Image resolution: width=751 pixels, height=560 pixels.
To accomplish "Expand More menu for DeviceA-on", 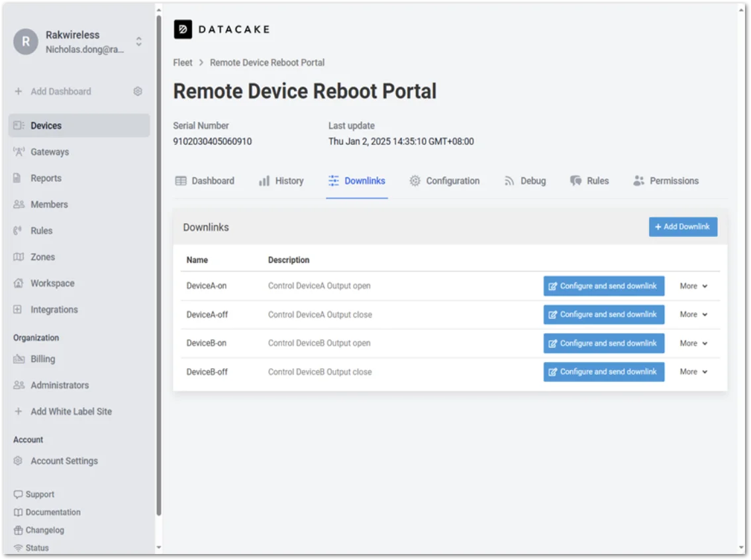I will [693, 286].
